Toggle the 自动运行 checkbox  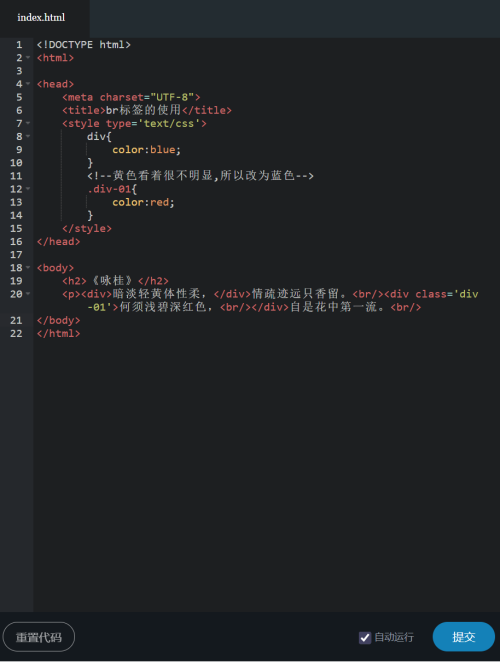[365, 637]
